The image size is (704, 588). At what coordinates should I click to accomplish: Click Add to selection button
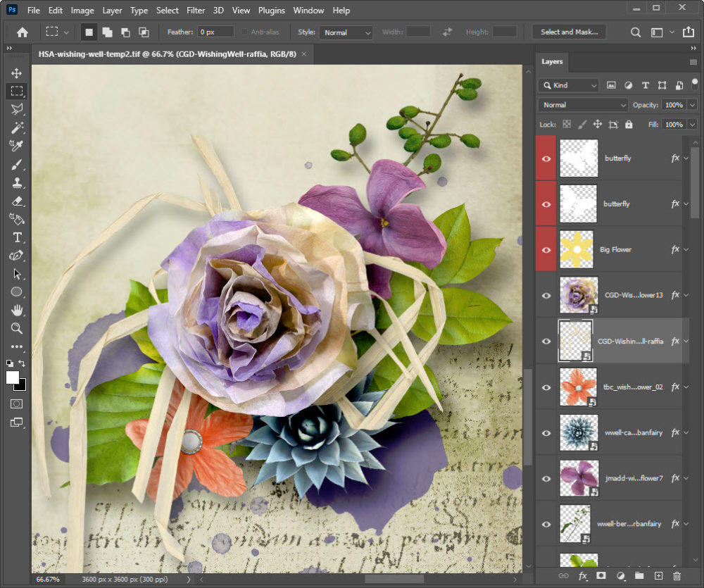coord(107,32)
